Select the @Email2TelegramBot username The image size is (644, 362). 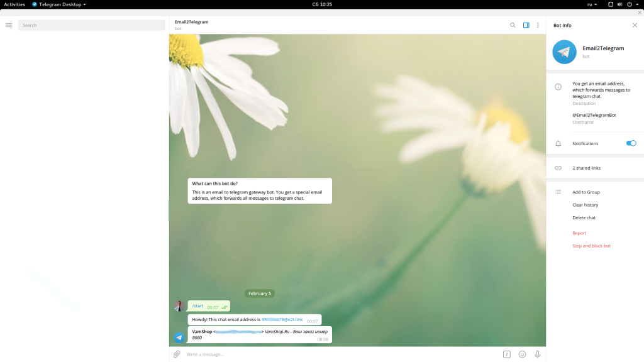594,115
